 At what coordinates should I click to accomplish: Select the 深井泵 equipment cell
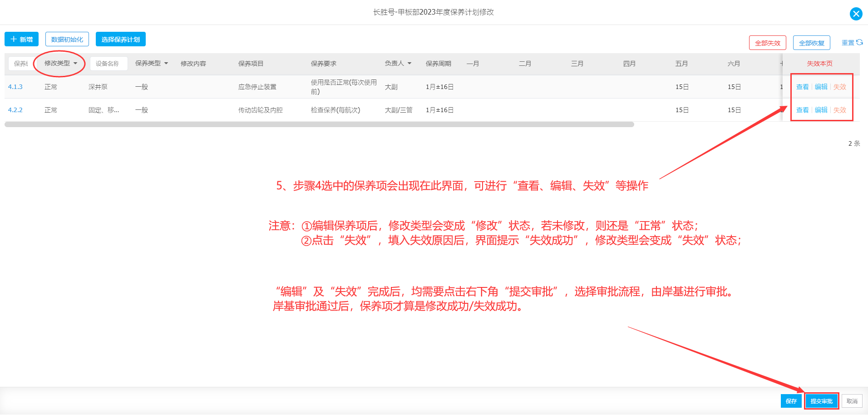coord(98,87)
